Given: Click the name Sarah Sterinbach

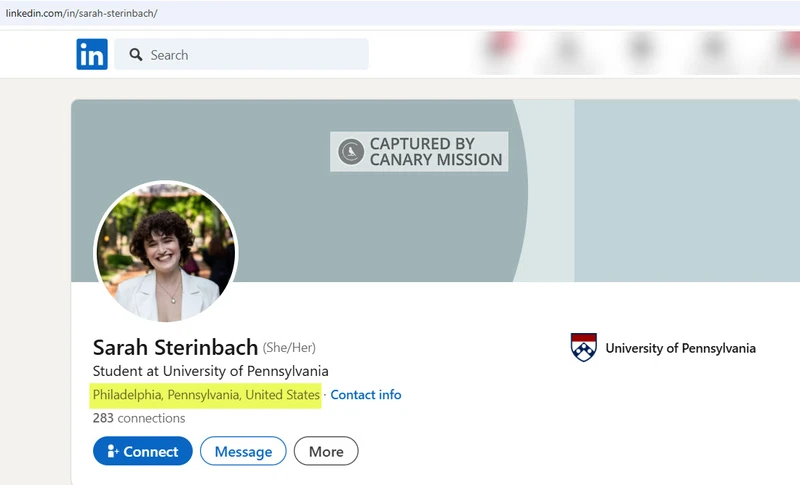Looking at the screenshot, I should pyautogui.click(x=175, y=347).
